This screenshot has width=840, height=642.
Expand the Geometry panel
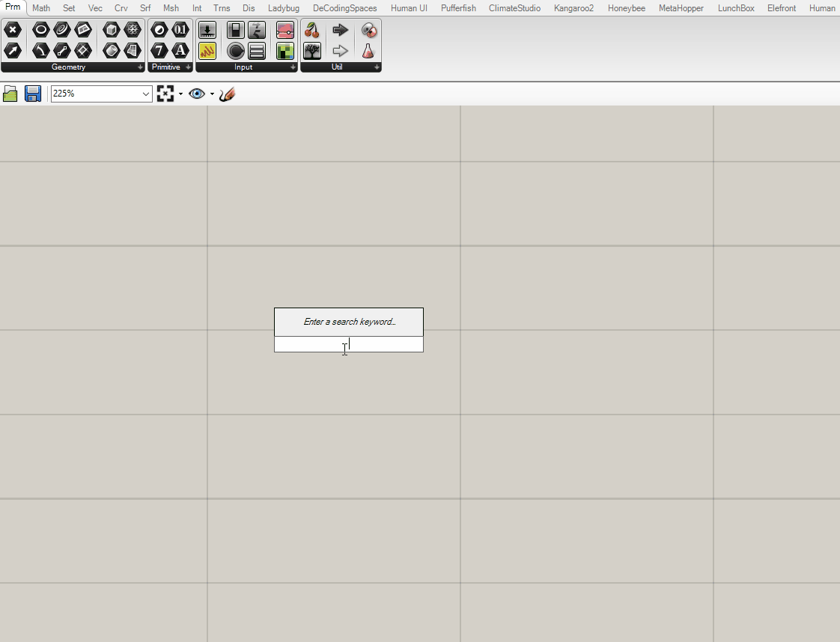tap(140, 67)
